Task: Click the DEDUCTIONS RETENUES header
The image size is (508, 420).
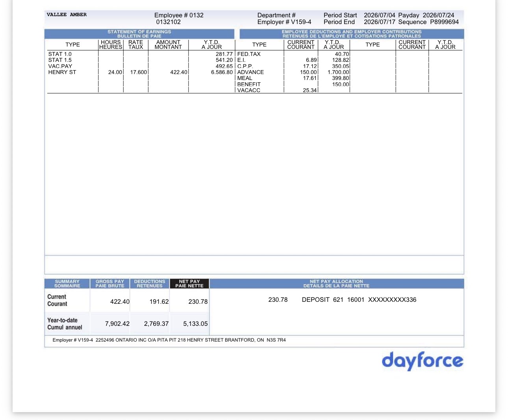Action: coord(150,284)
